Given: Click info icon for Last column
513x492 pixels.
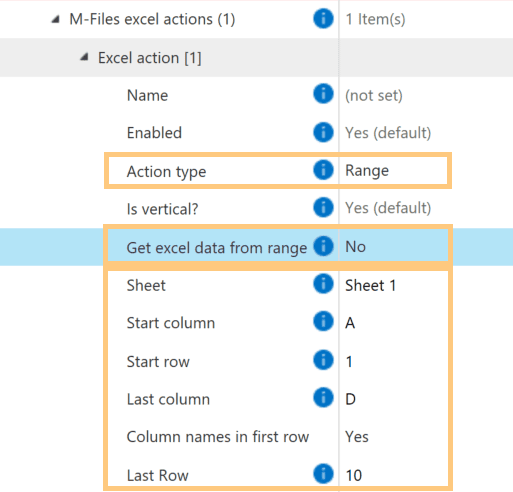Looking at the screenshot, I should pos(323,397).
